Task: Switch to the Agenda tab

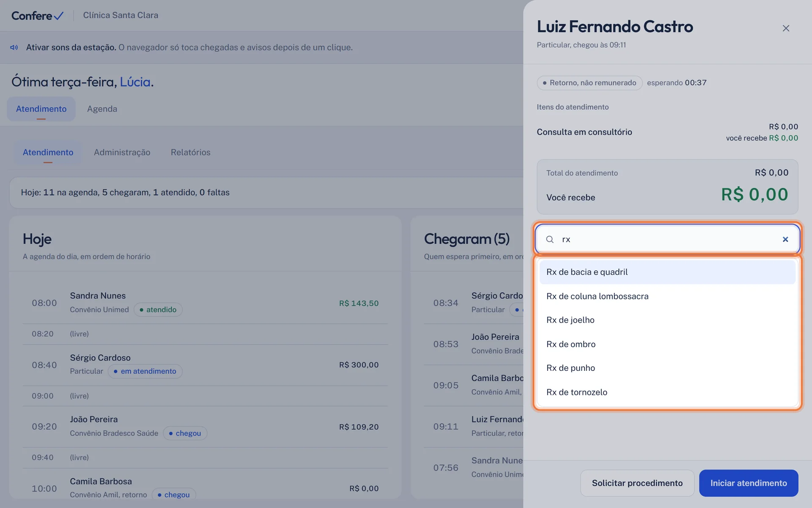Action: [102, 109]
